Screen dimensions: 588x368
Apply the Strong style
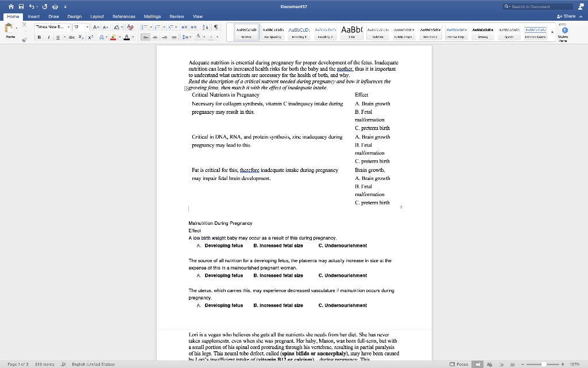point(482,32)
